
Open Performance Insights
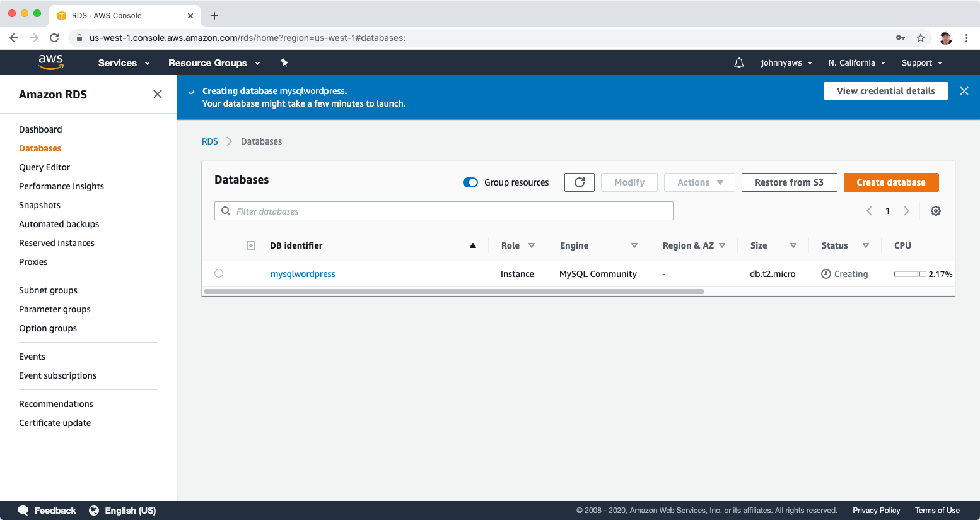(61, 186)
